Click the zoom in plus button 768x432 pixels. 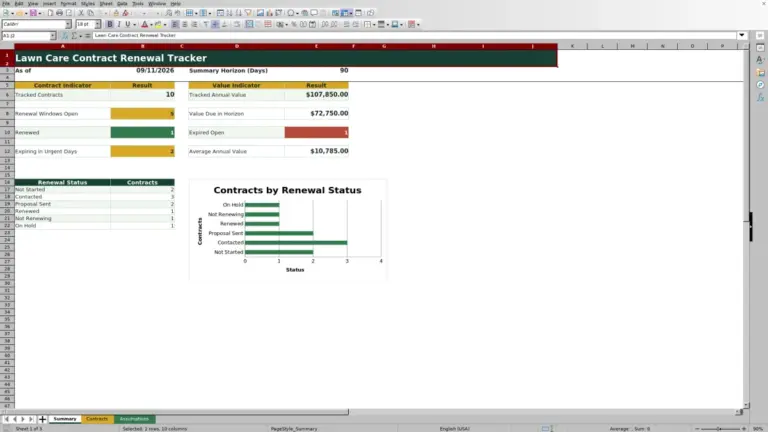744,429
